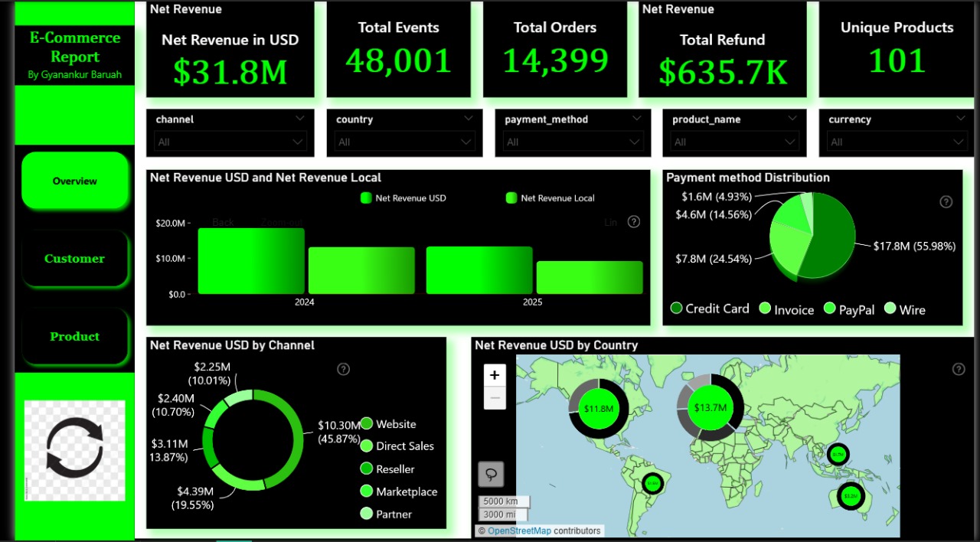Image resolution: width=980 pixels, height=542 pixels.
Task: Click the refresh arrows icon in sidebar
Action: (74, 449)
